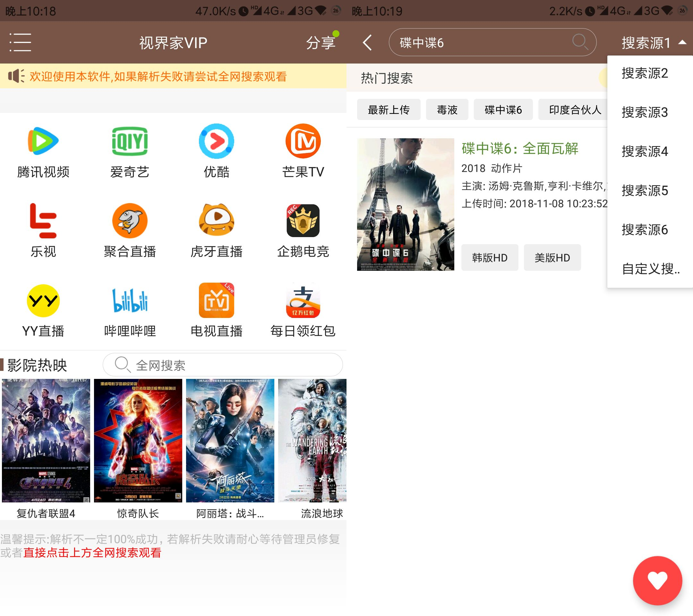This screenshot has height=616, width=693.
Task: Choose 自定义搜.. option in the dropdown
Action: 650,269
